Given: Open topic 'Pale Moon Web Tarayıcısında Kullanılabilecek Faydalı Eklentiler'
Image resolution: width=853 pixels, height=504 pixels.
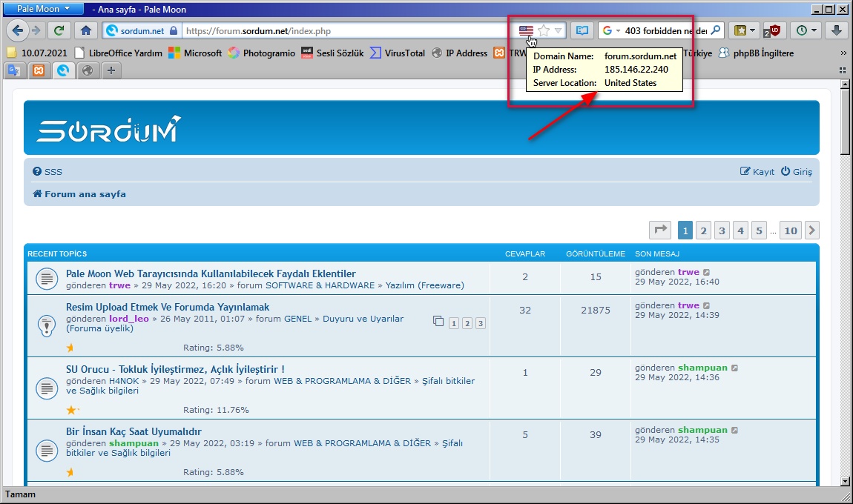Looking at the screenshot, I should [211, 273].
